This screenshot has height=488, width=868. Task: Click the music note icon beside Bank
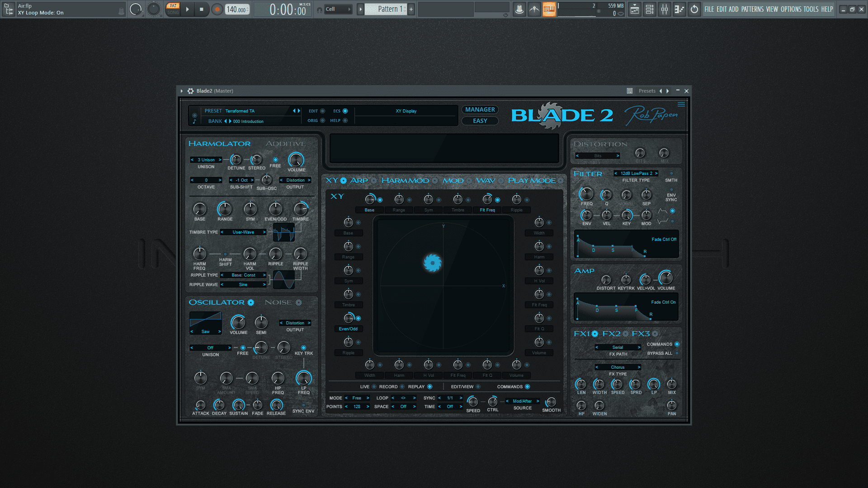click(194, 121)
